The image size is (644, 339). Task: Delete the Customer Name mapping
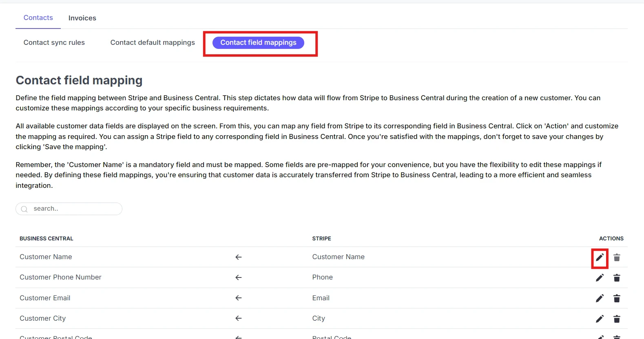point(617,258)
